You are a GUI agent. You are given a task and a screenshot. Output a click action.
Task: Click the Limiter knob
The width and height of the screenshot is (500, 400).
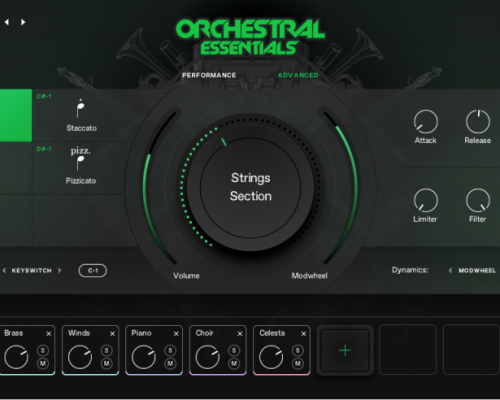coord(426,200)
